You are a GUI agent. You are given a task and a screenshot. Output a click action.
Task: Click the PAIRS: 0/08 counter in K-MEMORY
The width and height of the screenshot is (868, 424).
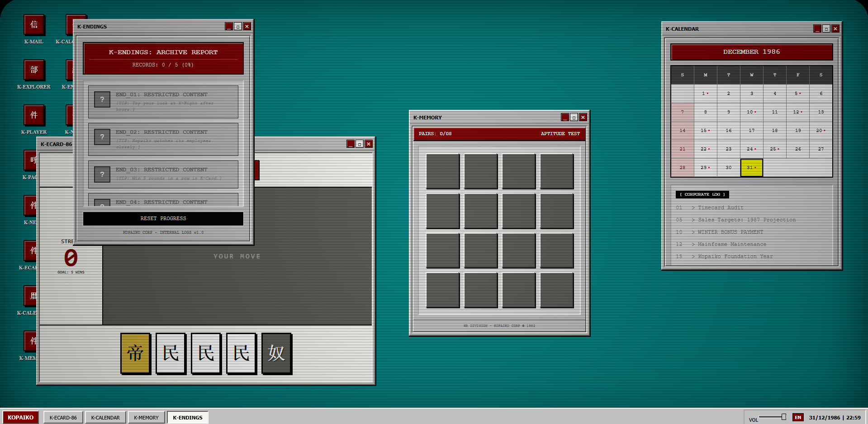point(435,134)
